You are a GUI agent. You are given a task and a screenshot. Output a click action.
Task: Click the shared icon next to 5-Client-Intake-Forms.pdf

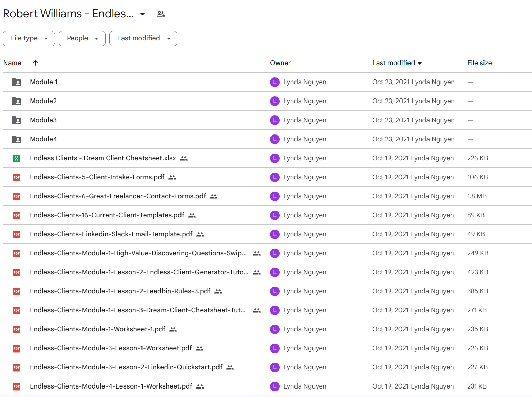coord(172,177)
